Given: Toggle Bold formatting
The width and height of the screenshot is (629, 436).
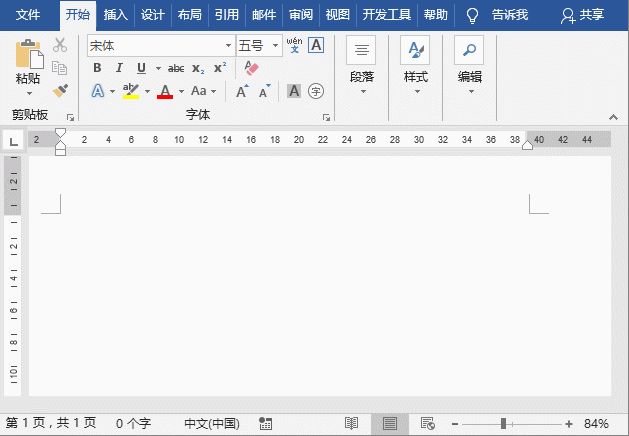Looking at the screenshot, I should pos(97,68).
